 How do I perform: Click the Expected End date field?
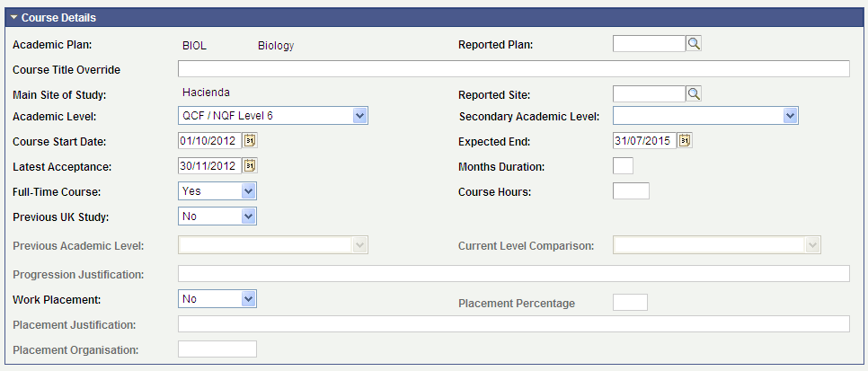(644, 140)
